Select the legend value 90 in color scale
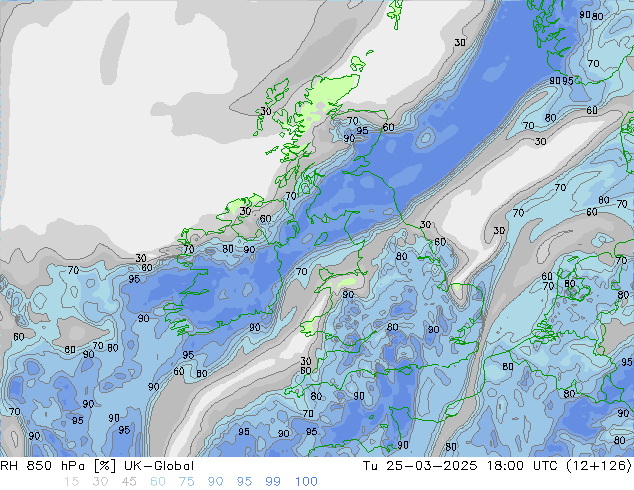Image resolution: width=634 pixels, height=490 pixels. pos(215,482)
